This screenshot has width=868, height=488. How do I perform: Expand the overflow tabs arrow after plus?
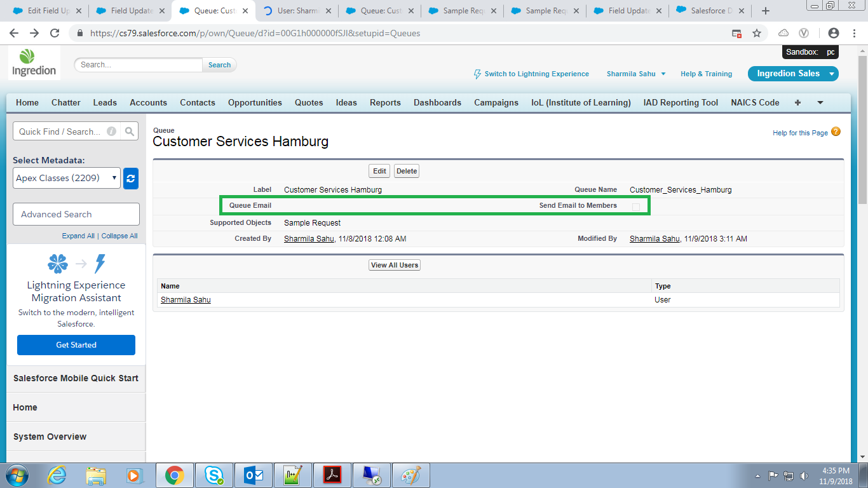(x=820, y=102)
